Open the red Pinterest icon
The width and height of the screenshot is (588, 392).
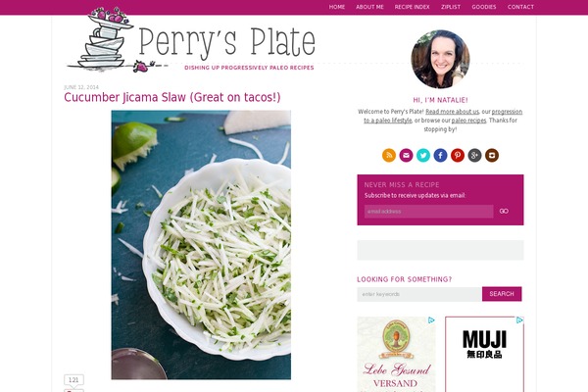(x=458, y=155)
